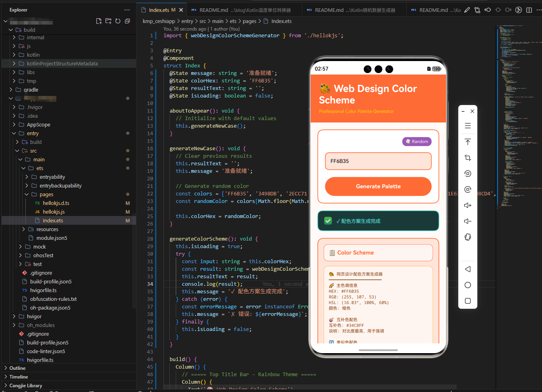Click Generate Palette button
The height and width of the screenshot is (392, 542).
[378, 186]
